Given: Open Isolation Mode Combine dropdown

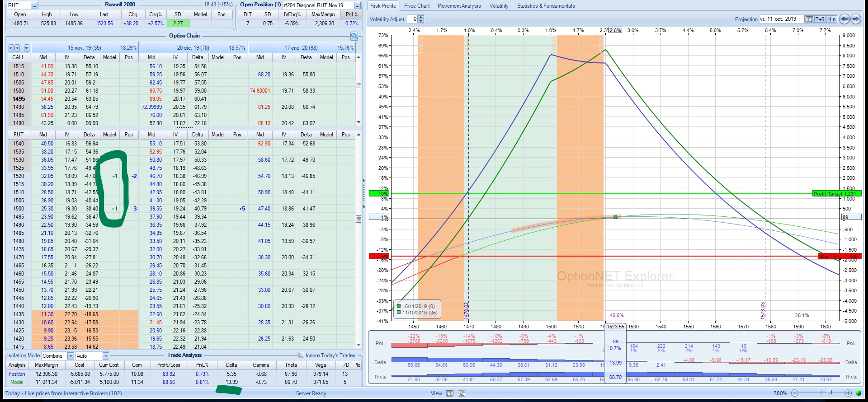Looking at the screenshot, I should [71, 356].
